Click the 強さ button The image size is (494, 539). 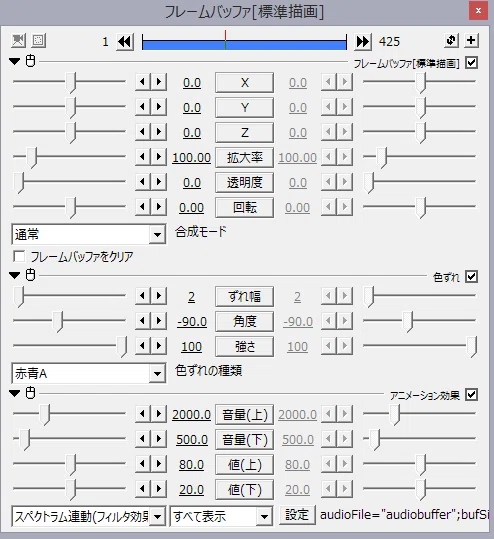(244, 346)
